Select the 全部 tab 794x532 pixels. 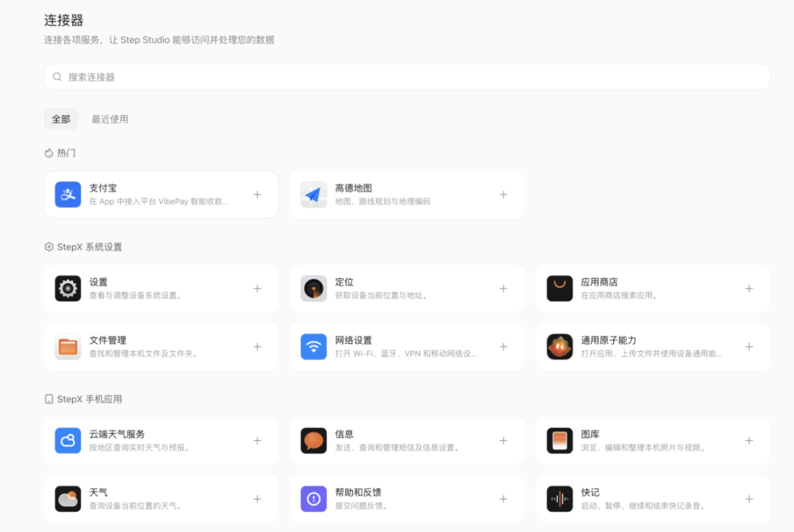pos(61,120)
